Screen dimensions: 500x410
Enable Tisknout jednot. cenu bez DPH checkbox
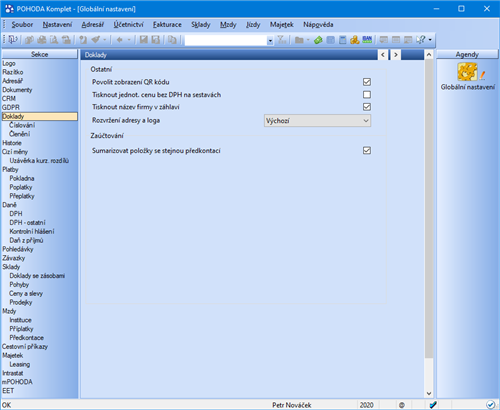click(367, 95)
